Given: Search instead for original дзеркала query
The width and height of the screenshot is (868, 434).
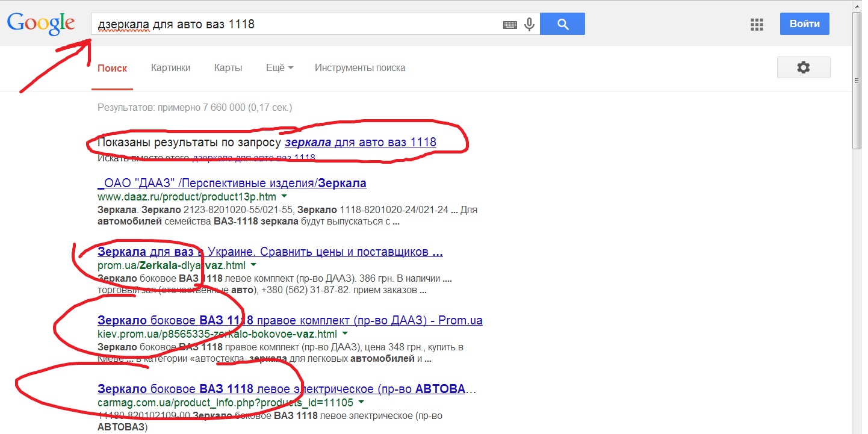Looking at the screenshot, I should tap(253, 158).
